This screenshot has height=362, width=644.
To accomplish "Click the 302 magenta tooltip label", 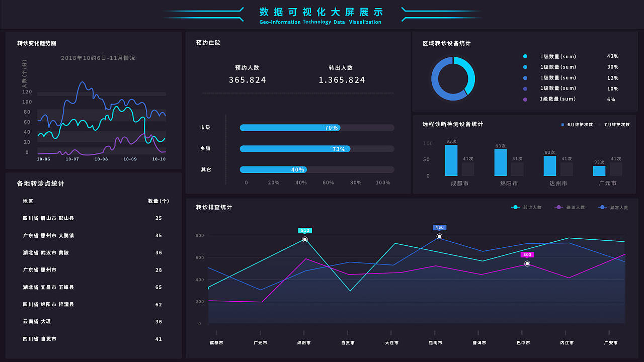I will point(527,255).
